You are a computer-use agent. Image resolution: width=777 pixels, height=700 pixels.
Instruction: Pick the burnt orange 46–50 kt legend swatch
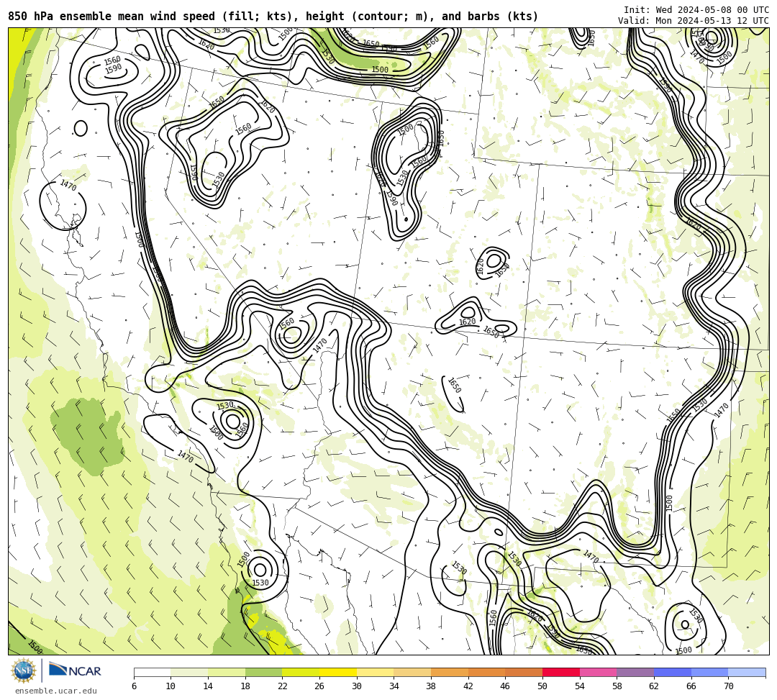(x=524, y=672)
